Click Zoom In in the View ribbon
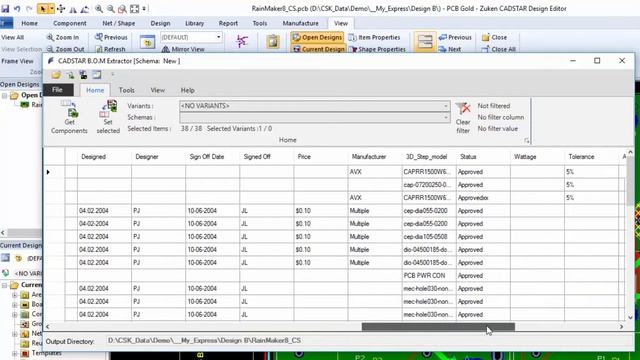 coord(63,37)
